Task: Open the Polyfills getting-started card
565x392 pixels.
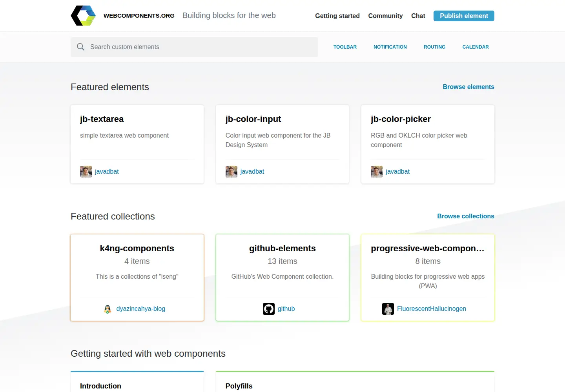Action: 355,382
